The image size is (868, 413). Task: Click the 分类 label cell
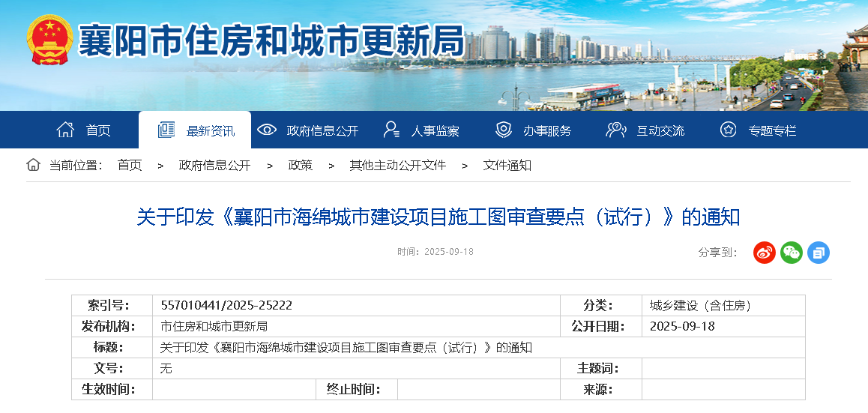pos(601,306)
